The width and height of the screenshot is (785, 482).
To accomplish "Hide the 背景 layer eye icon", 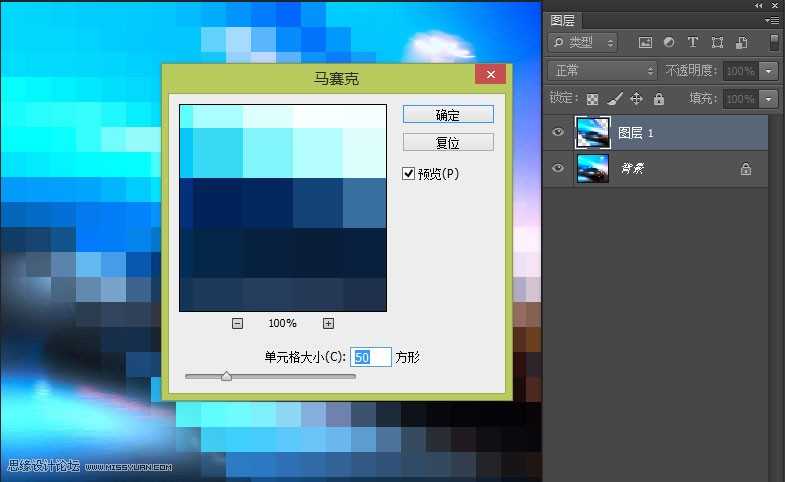I will coord(558,169).
